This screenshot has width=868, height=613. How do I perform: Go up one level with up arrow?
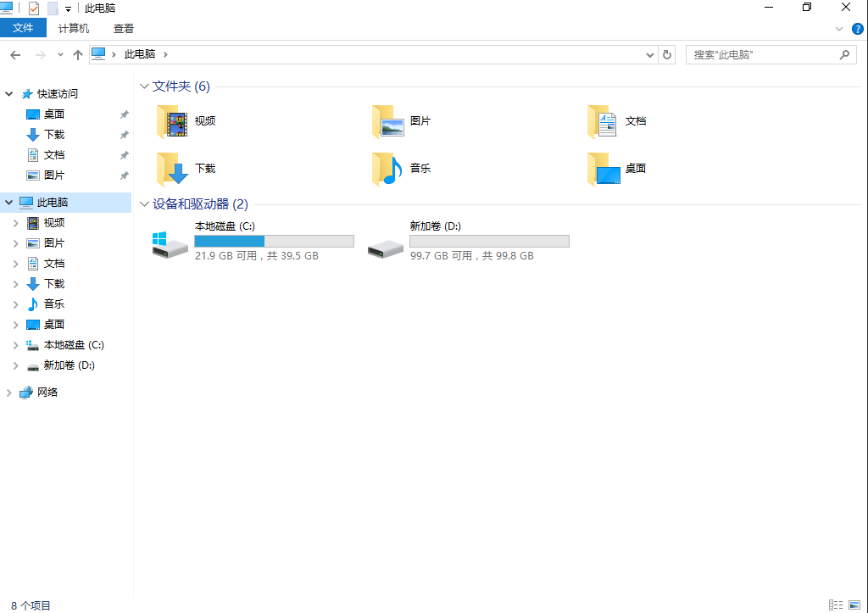78,55
